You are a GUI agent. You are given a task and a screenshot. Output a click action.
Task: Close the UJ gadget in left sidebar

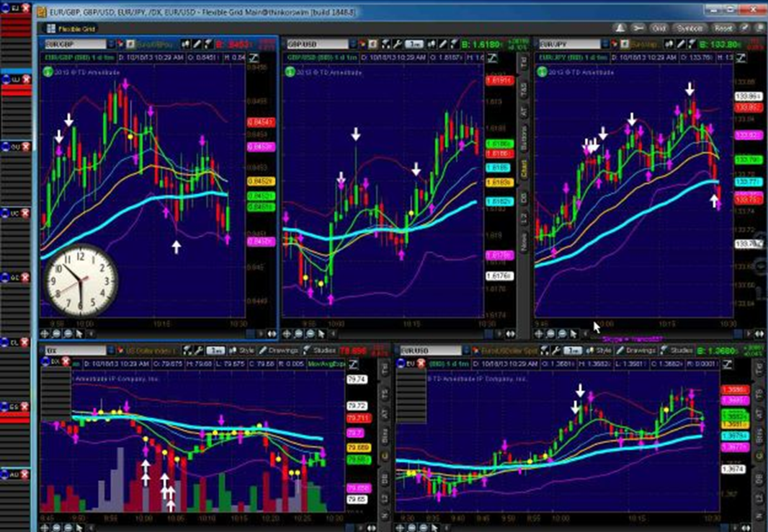[26, 79]
